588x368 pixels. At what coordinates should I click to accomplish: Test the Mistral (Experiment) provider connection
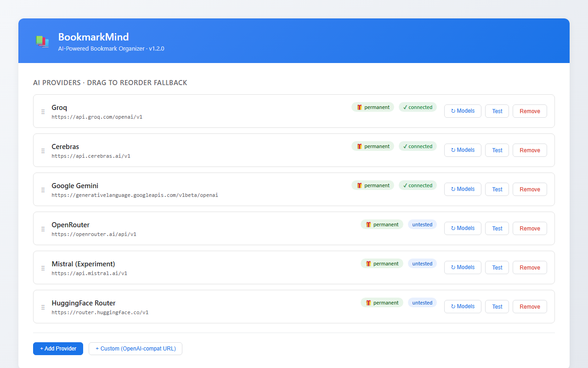[497, 267]
